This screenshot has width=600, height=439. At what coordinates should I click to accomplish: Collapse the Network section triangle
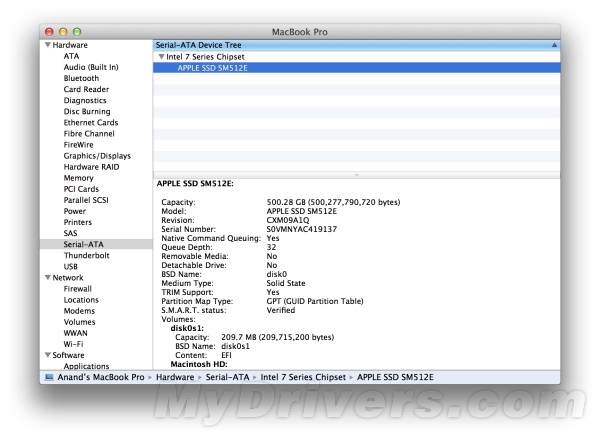(47, 277)
